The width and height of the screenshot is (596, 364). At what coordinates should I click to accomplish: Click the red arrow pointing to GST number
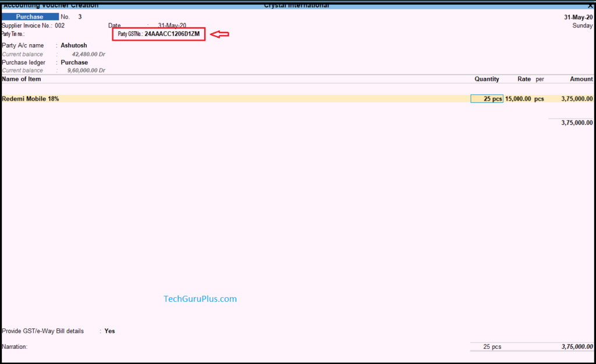[x=219, y=34]
